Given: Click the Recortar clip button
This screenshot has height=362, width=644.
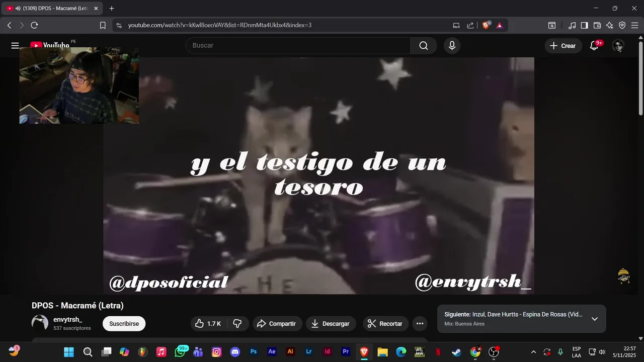Looking at the screenshot, I should click(385, 324).
